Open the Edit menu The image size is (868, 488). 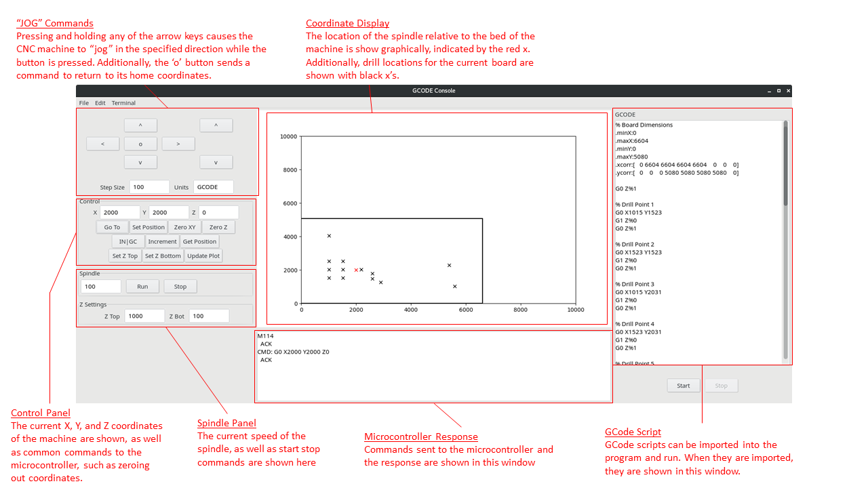[x=100, y=103]
